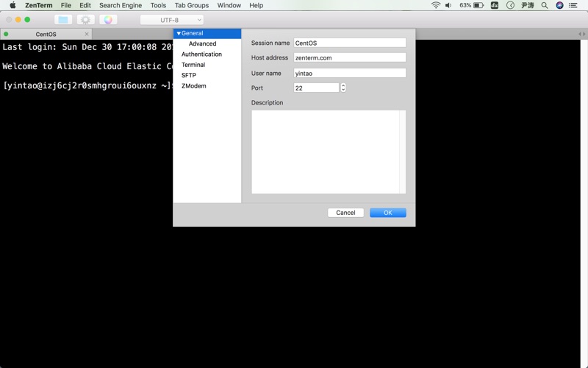Click the User name input field

click(350, 73)
